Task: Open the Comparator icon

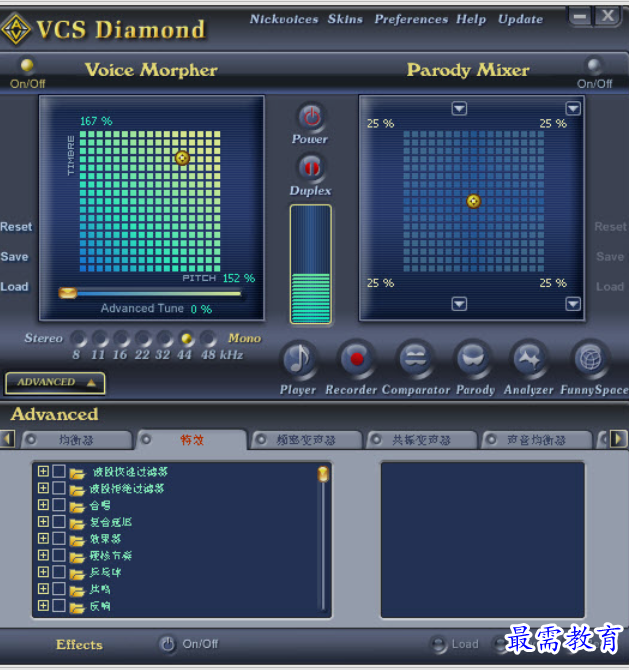Action: tap(414, 359)
